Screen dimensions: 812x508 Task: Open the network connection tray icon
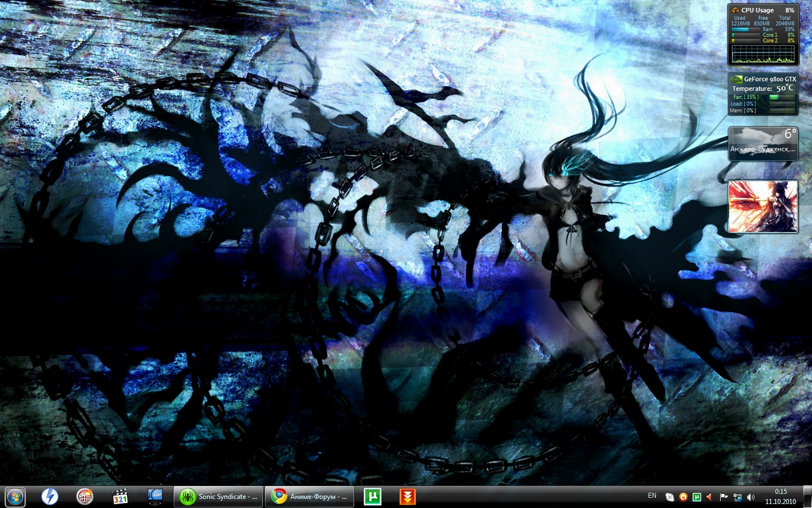pyautogui.click(x=738, y=497)
